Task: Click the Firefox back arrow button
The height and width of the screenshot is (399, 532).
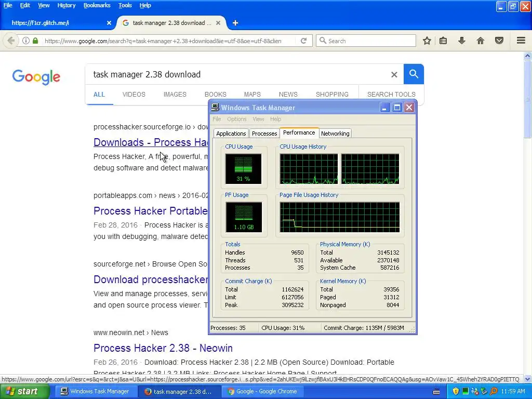Action: (11, 41)
